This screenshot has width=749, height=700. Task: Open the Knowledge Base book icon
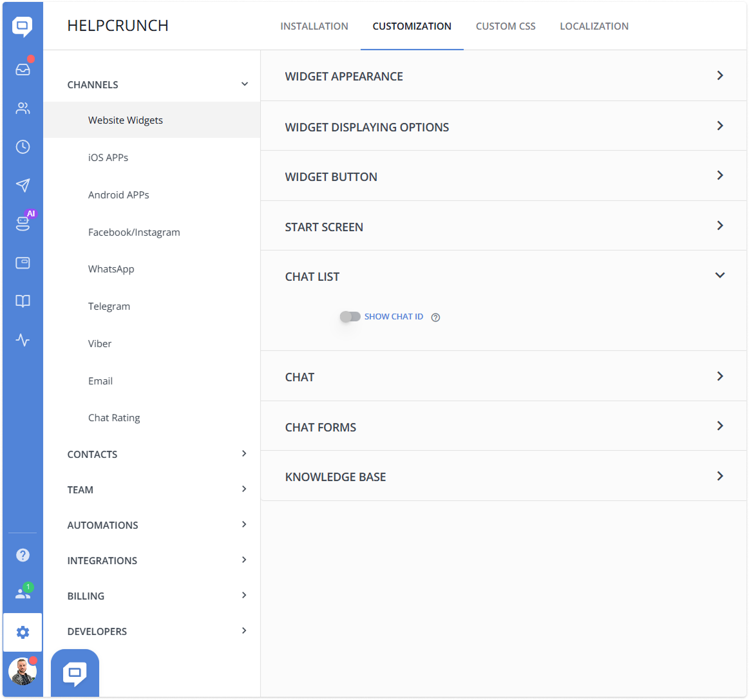pos(23,301)
